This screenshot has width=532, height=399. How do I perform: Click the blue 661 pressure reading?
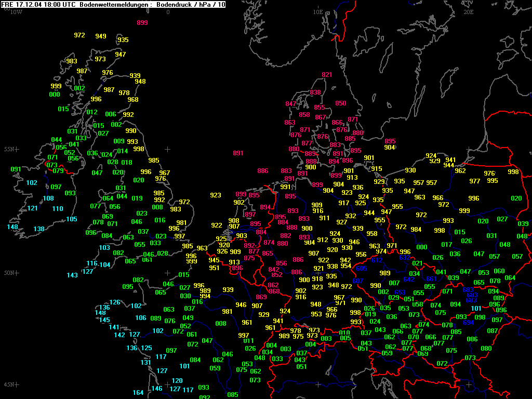click(x=431, y=279)
